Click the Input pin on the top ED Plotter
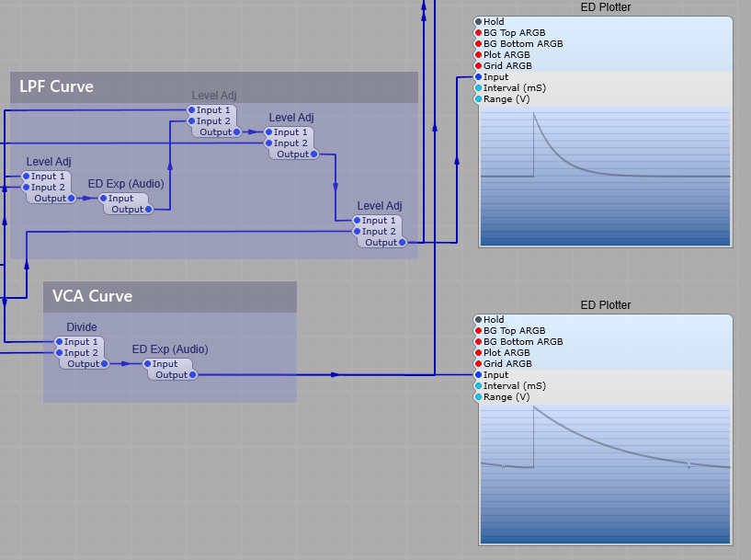 pyautogui.click(x=480, y=76)
